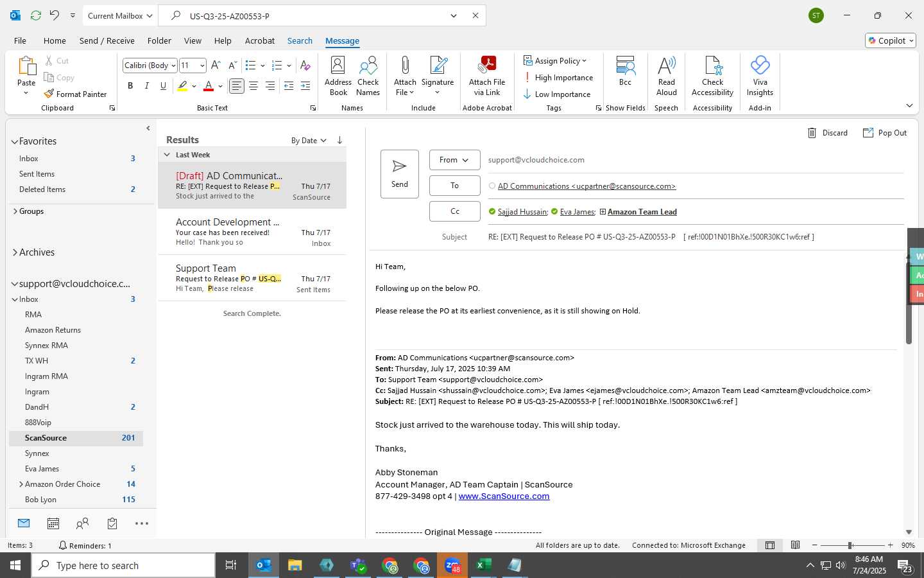
Task: Open the Address Book
Action: coord(338,76)
